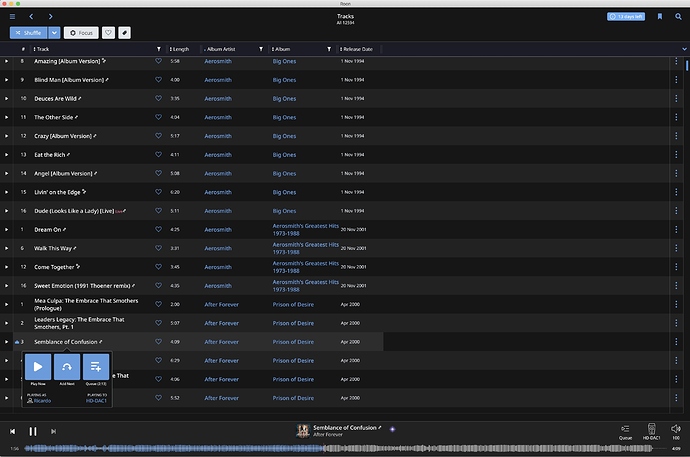The image size is (690, 457).
Task: Favorite the Blind Man track
Action: tap(158, 80)
